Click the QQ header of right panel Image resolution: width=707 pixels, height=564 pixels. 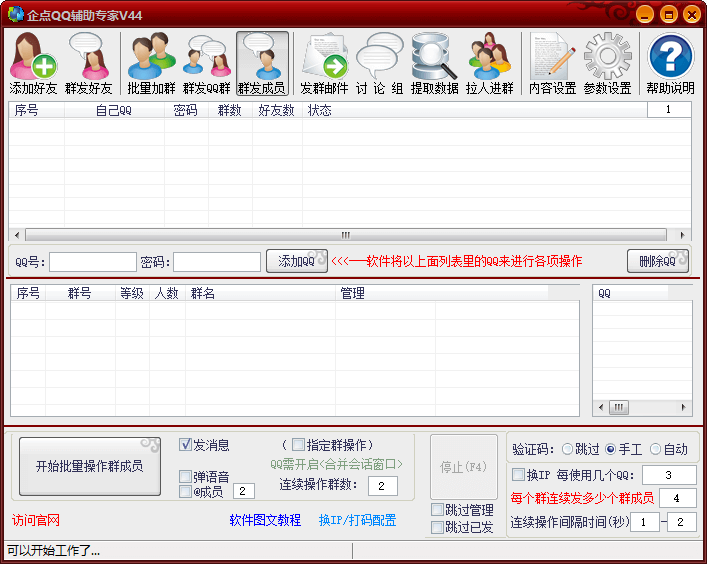click(x=630, y=293)
